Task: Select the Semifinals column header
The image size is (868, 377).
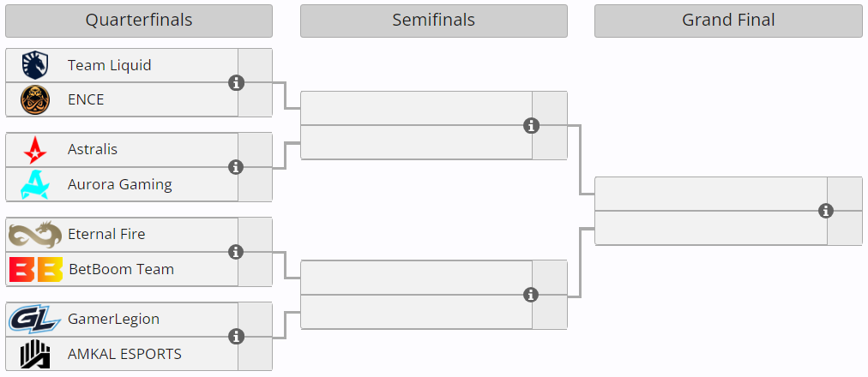Action: (x=433, y=21)
